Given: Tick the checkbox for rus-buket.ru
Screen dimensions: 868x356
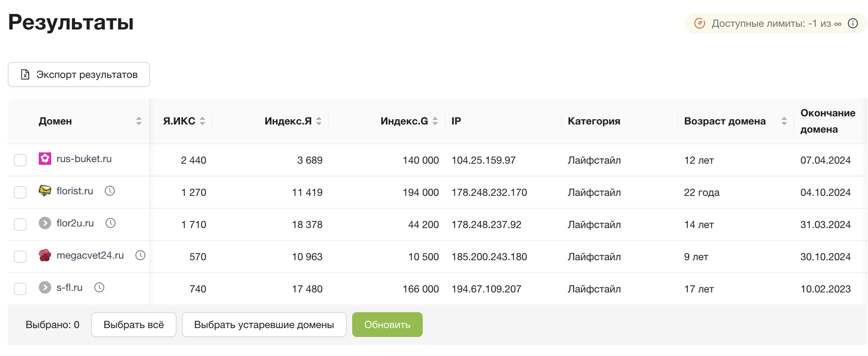Looking at the screenshot, I should (20, 160).
